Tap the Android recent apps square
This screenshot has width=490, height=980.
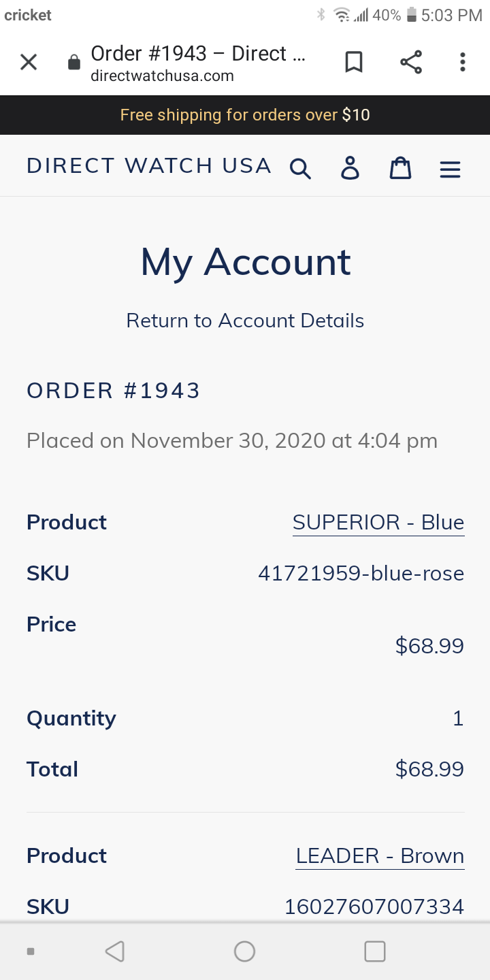[375, 951]
